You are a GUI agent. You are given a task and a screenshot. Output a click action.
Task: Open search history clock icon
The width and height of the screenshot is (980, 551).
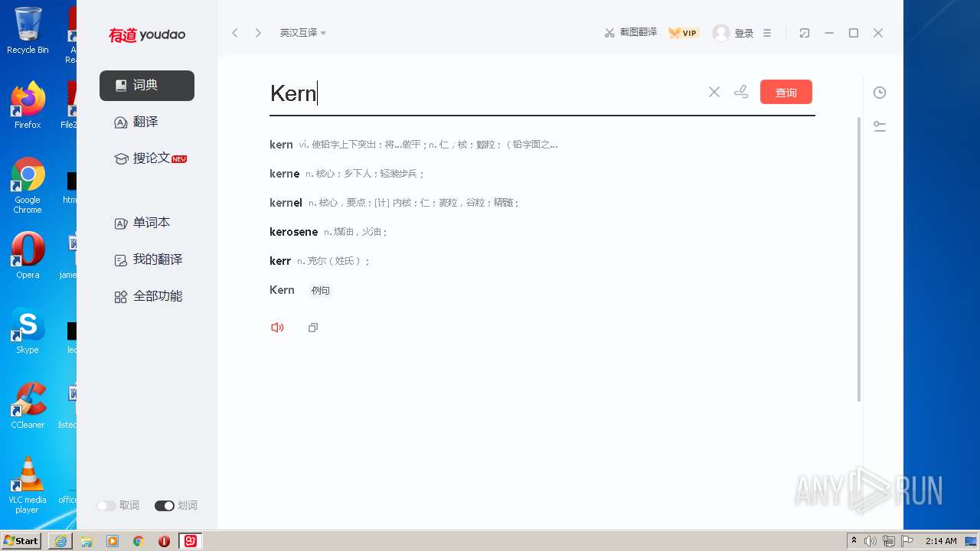880,93
